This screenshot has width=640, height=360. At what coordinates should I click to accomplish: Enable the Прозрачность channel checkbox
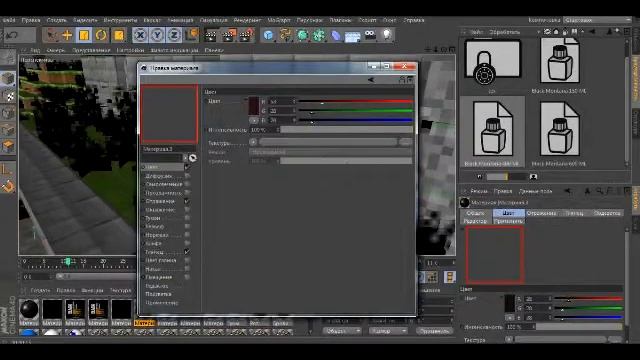coord(187,193)
